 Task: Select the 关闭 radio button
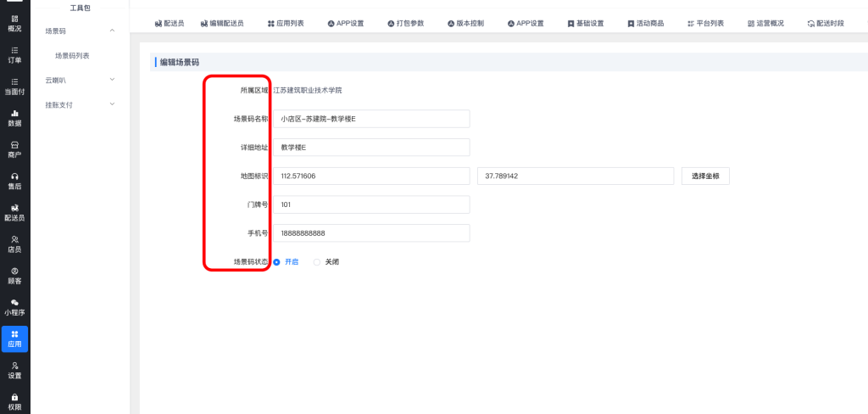[x=317, y=262]
